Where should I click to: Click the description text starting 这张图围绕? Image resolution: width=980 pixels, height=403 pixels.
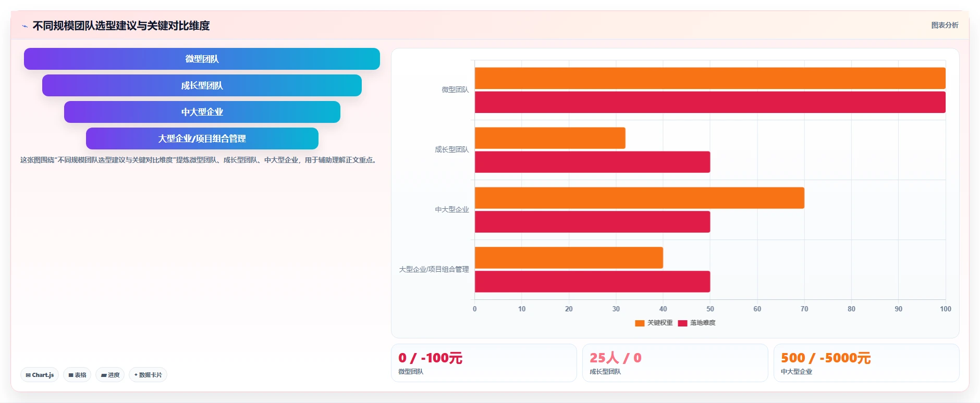(198, 160)
